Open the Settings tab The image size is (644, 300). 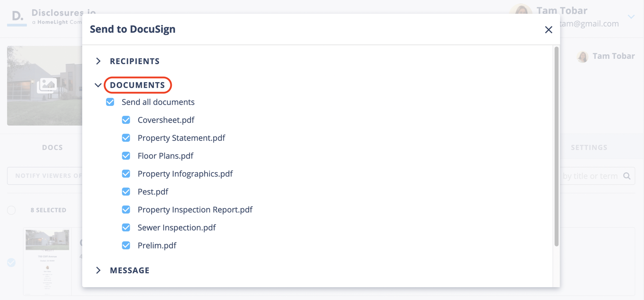pyautogui.click(x=589, y=147)
